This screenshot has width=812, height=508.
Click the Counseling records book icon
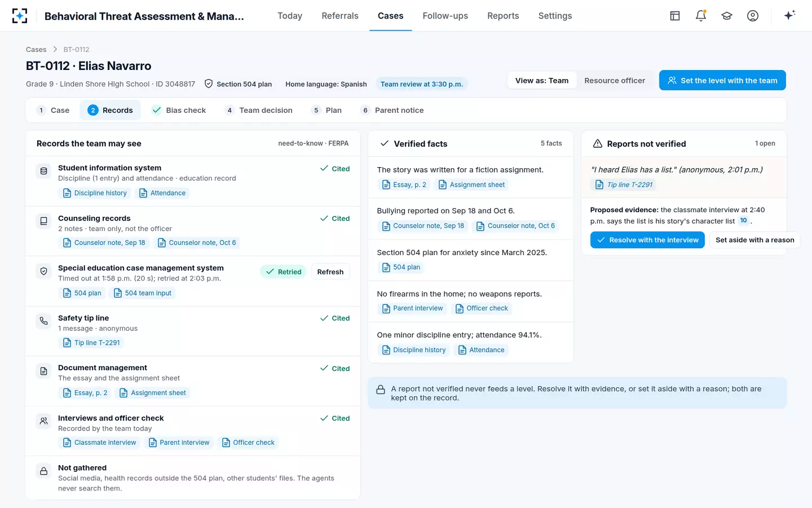[43, 221]
